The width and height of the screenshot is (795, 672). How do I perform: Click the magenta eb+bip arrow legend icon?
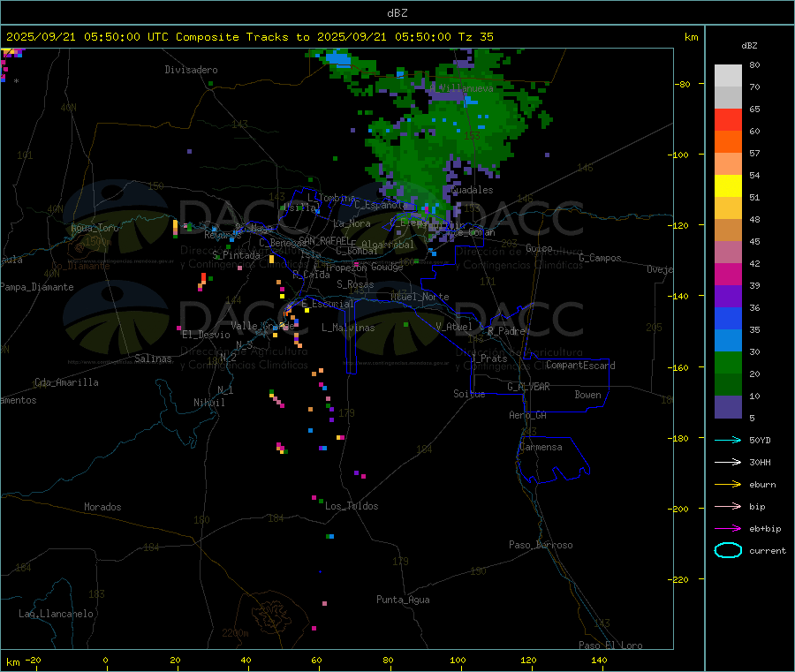coord(728,529)
